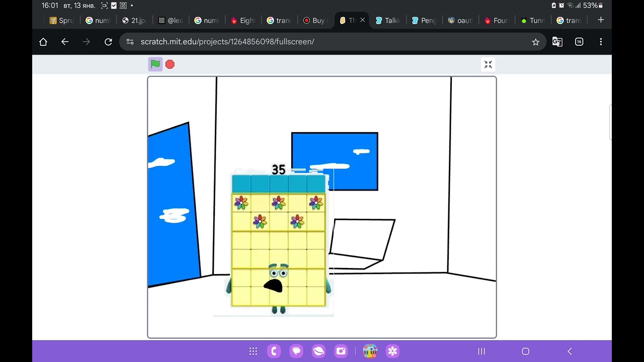Click the address bar URL field

(x=333, y=42)
